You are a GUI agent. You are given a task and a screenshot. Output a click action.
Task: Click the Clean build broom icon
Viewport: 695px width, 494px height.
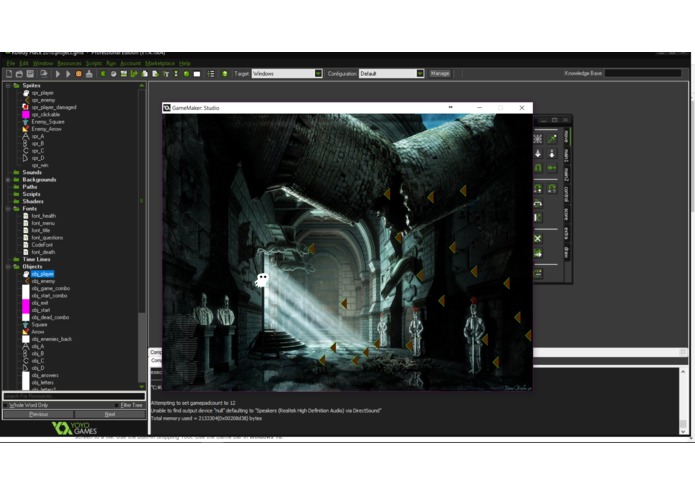tap(89, 74)
